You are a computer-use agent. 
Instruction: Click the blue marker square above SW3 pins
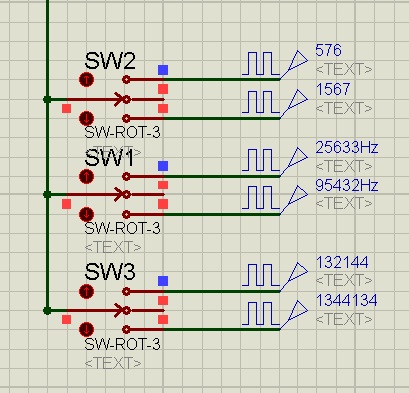click(163, 281)
